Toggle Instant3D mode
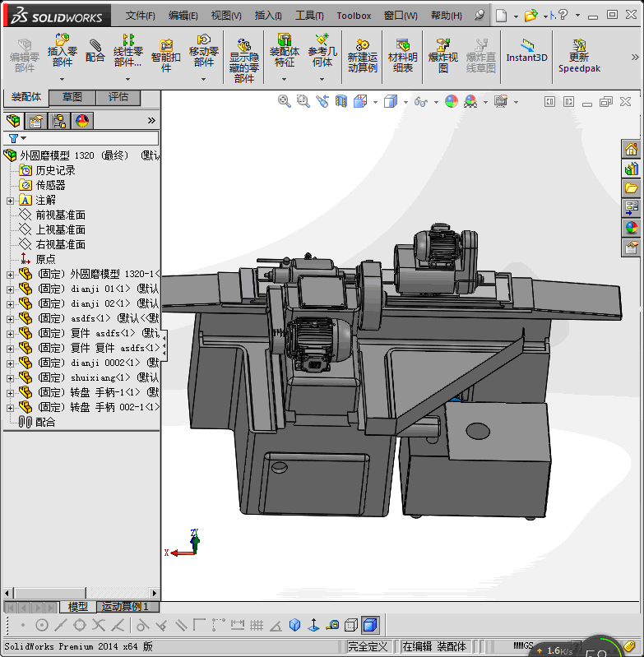 pyautogui.click(x=526, y=51)
